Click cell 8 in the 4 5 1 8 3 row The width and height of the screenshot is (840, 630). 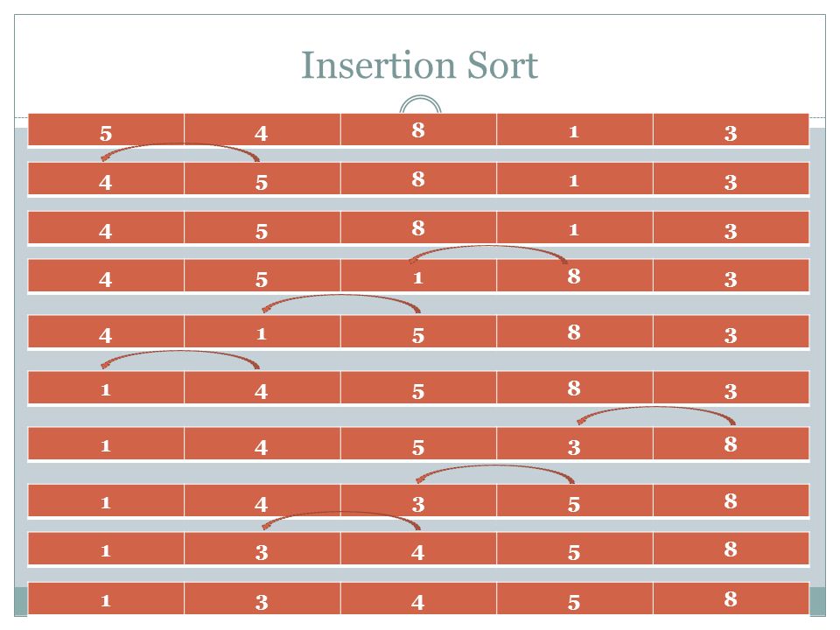coord(574,276)
